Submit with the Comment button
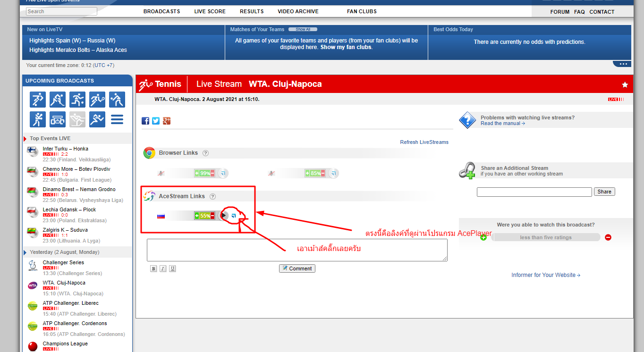This screenshot has width=644, height=352. [297, 268]
